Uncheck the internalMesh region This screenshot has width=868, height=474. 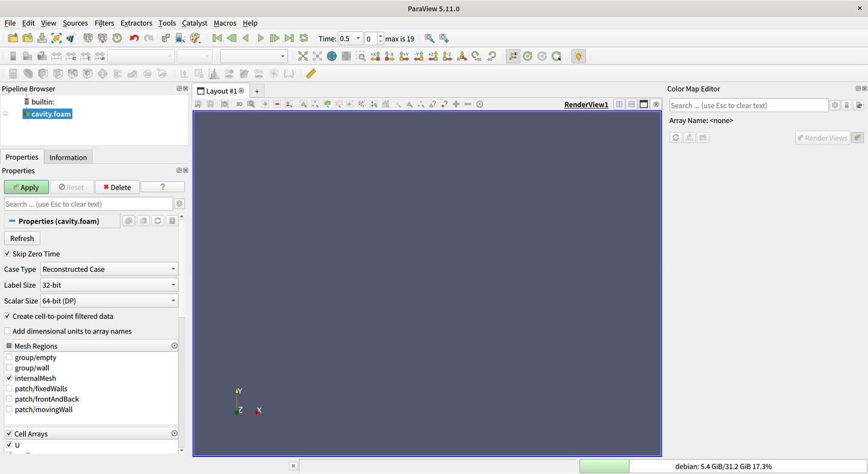[x=9, y=378]
